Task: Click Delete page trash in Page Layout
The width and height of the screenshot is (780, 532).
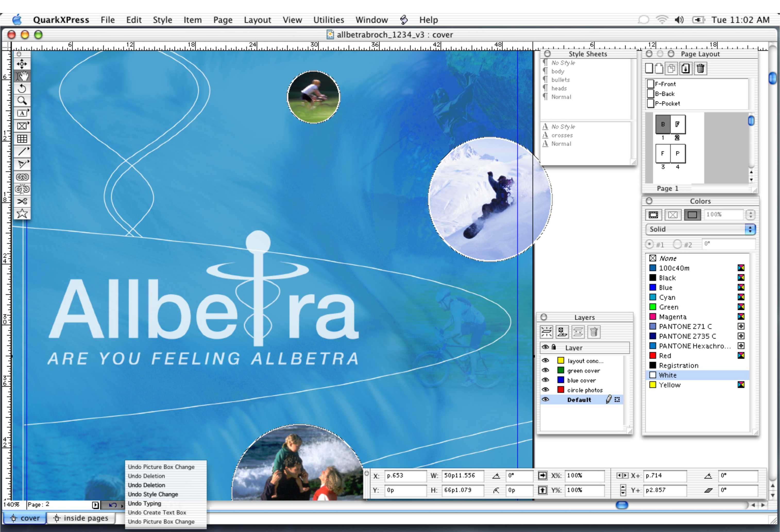Action: tap(700, 68)
